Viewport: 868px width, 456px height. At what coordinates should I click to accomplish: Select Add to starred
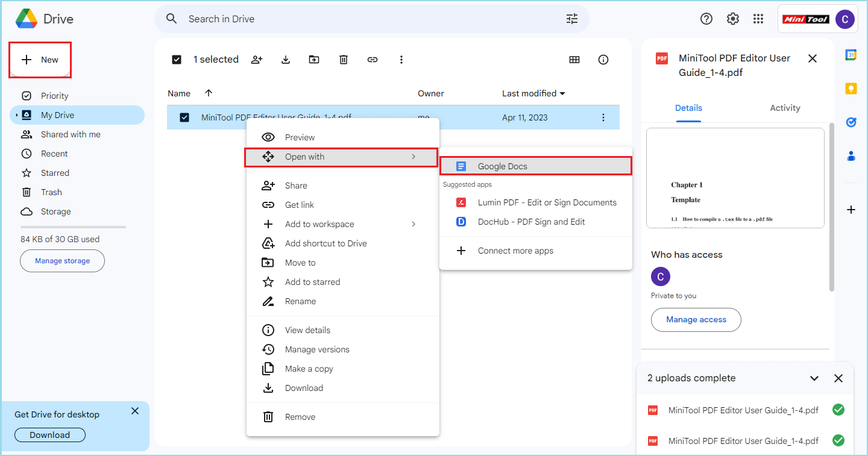[342, 282]
